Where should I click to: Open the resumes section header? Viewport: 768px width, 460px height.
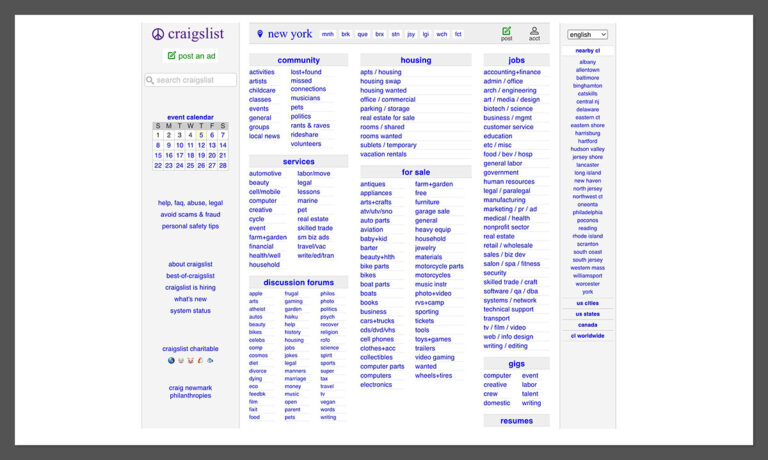coord(516,421)
